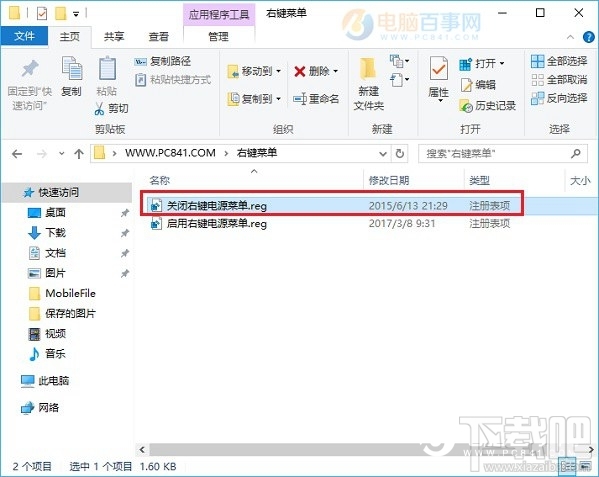Click Invert selection
Viewport: 599px width, 477px height.
559,98
